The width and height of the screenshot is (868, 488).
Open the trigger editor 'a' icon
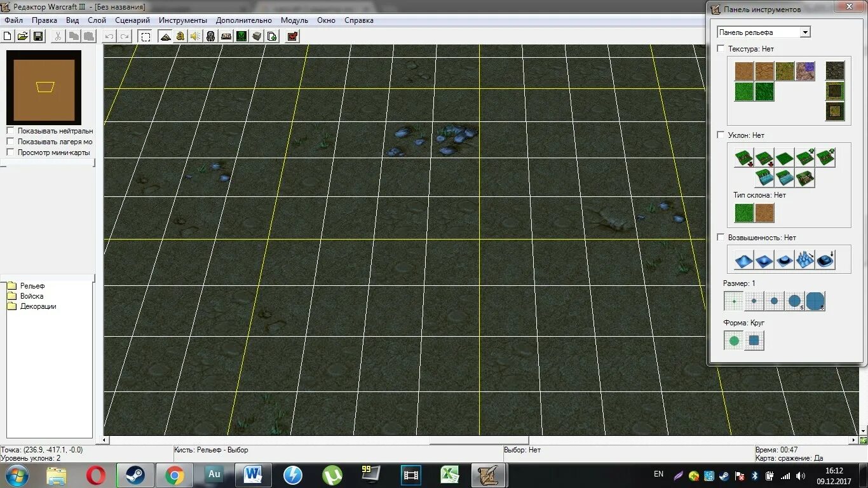pyautogui.click(x=180, y=36)
